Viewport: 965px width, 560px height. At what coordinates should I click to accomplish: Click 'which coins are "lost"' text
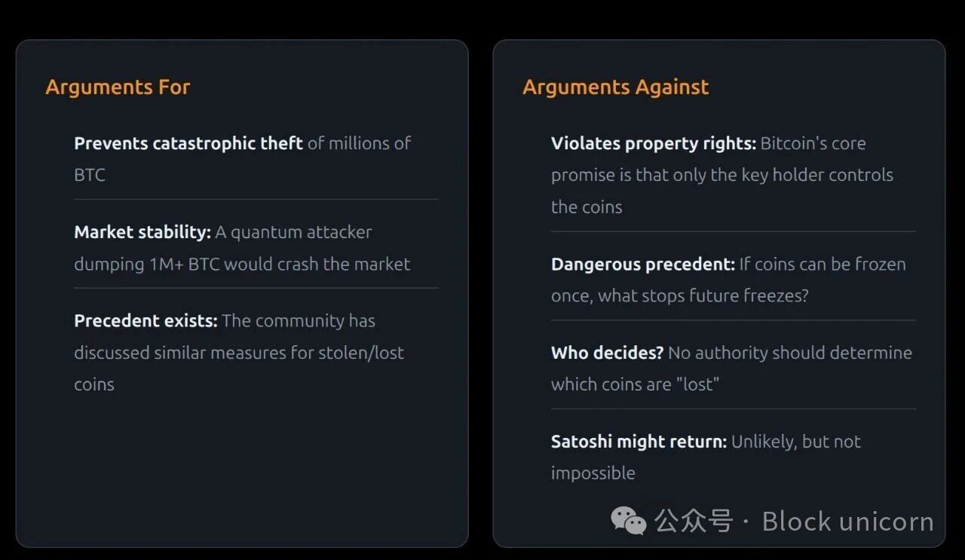click(635, 384)
